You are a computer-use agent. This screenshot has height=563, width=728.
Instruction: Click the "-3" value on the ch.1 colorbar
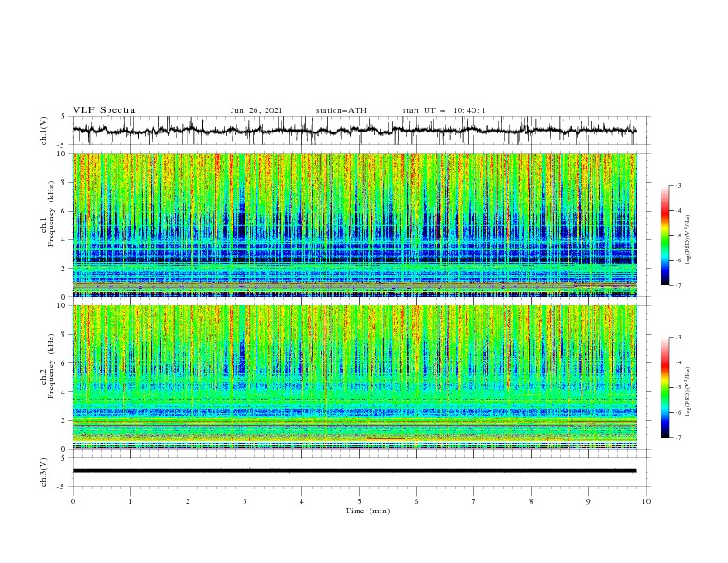677,185
